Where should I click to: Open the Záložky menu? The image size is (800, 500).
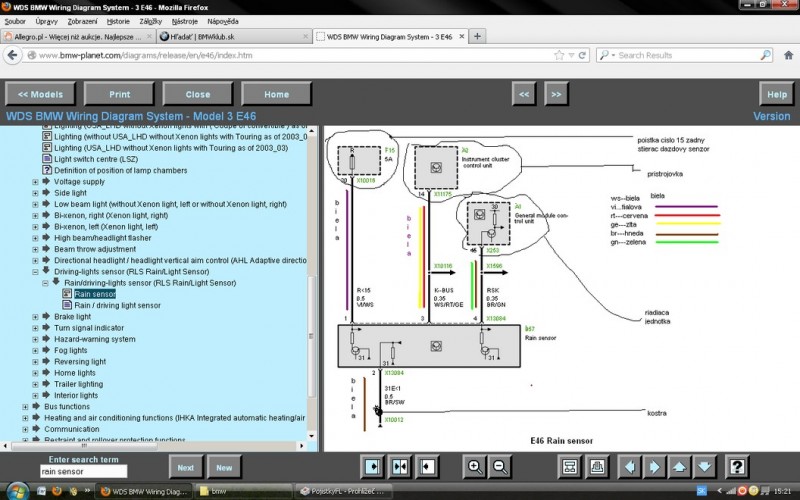(151, 21)
